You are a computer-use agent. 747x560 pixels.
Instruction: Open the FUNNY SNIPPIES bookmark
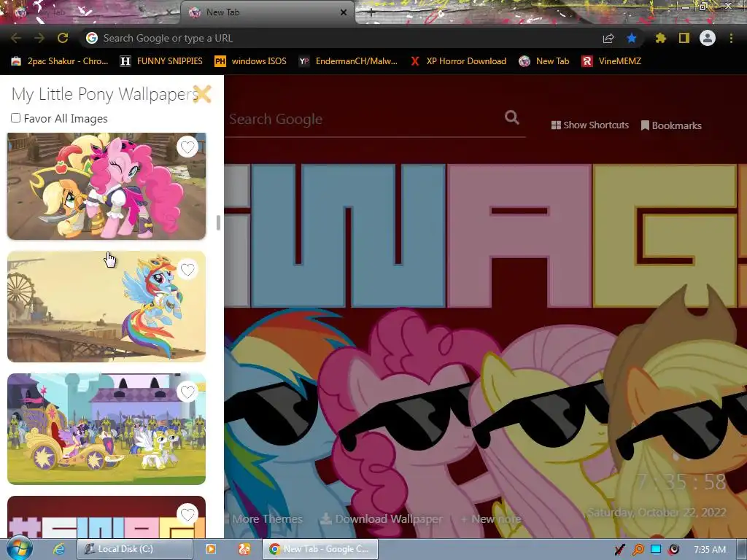pyautogui.click(x=161, y=61)
